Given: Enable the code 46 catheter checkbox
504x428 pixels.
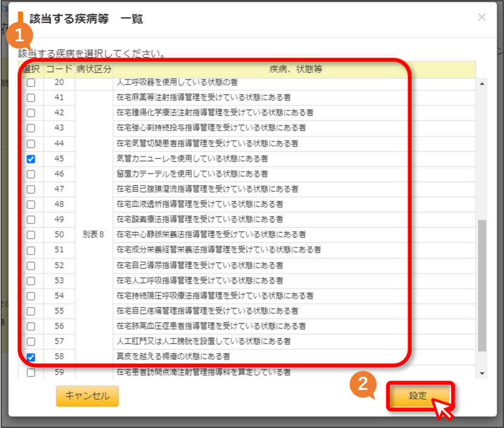Looking at the screenshot, I should pyautogui.click(x=31, y=174).
